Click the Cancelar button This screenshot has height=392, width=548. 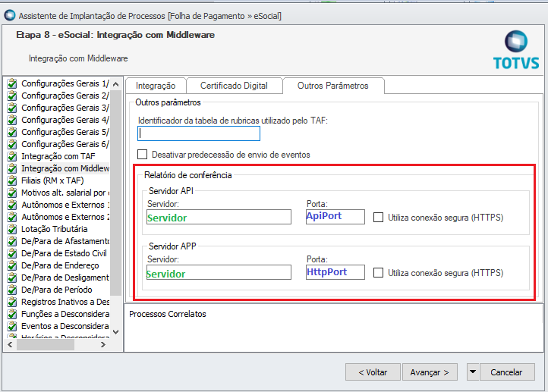[x=507, y=372]
